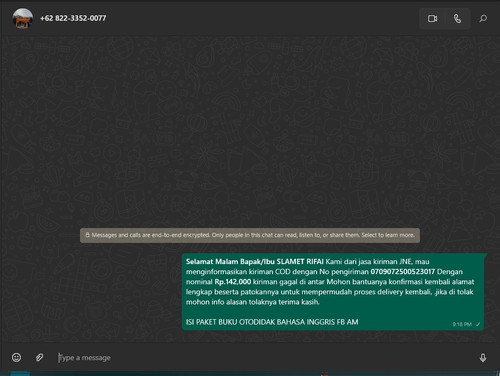The image size is (500, 376).
Task: Click the message timestamp 9:18 PM
Action: pyautogui.click(x=462, y=324)
